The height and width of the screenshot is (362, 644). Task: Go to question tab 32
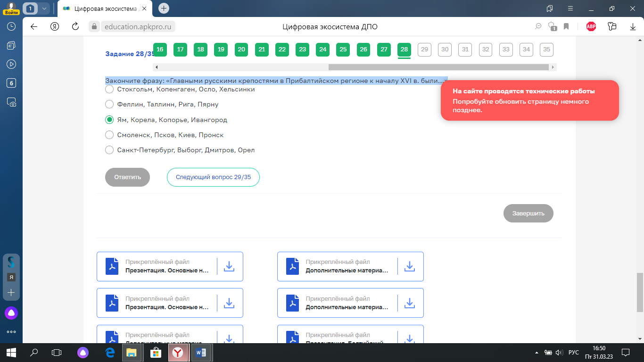486,49
